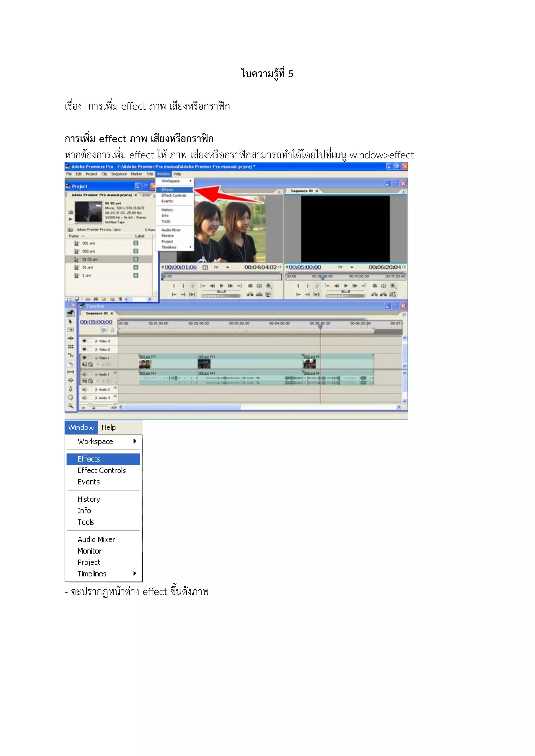
Task: Select the Hand tool in timeline toolbox
Action: [x=71, y=397]
